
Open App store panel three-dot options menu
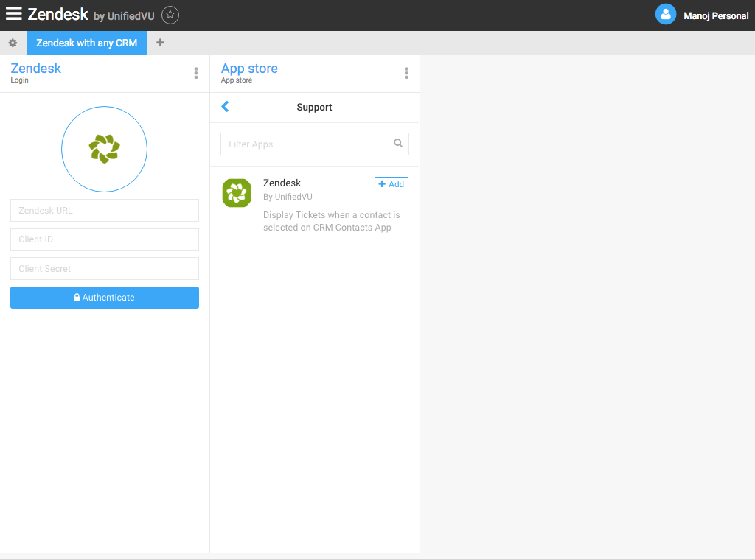pyautogui.click(x=406, y=73)
